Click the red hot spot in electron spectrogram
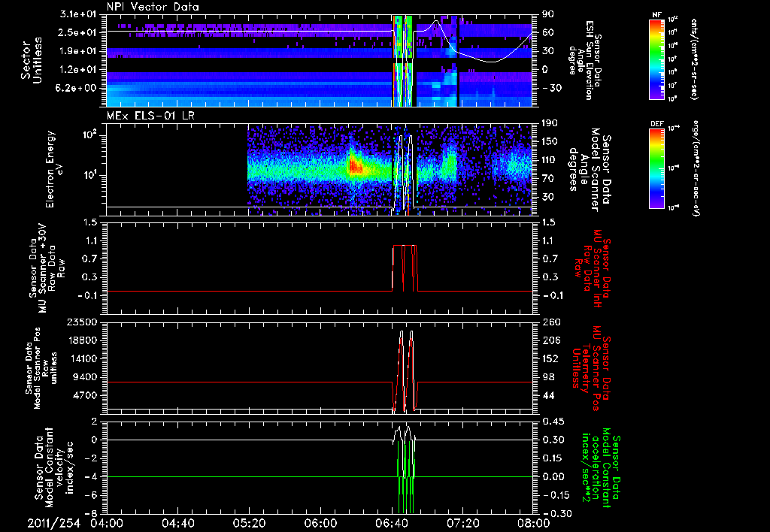This screenshot has width=770, height=532. click(355, 168)
